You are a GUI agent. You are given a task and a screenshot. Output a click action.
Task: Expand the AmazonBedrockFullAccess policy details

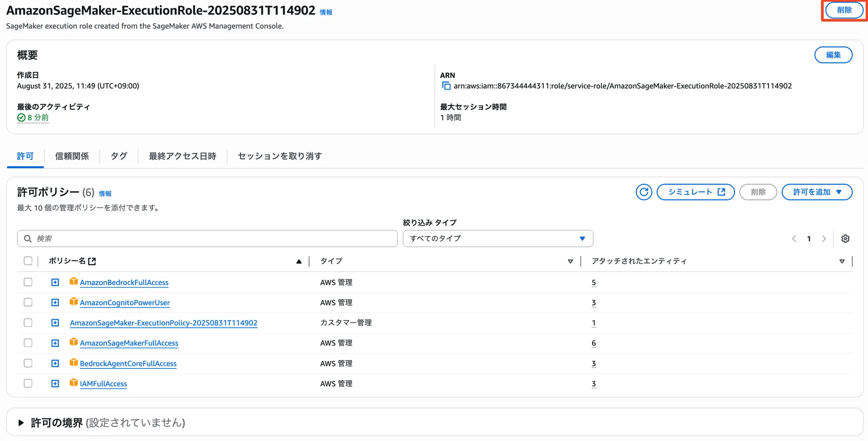55,282
